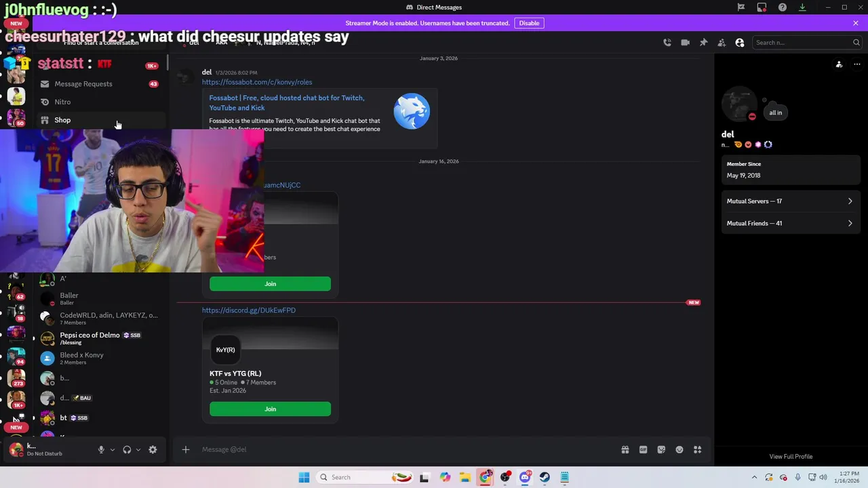Toggle the user profile panel icon
The height and width of the screenshot is (488, 868).
coord(740,42)
